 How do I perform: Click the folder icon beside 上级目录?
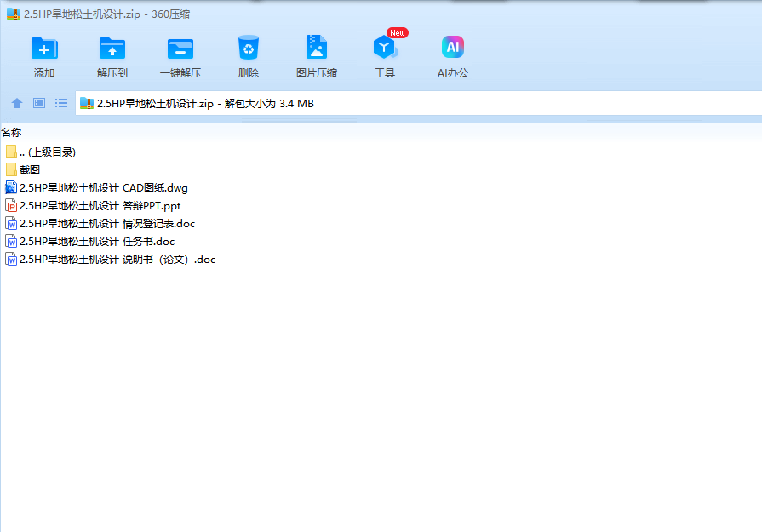(11, 152)
